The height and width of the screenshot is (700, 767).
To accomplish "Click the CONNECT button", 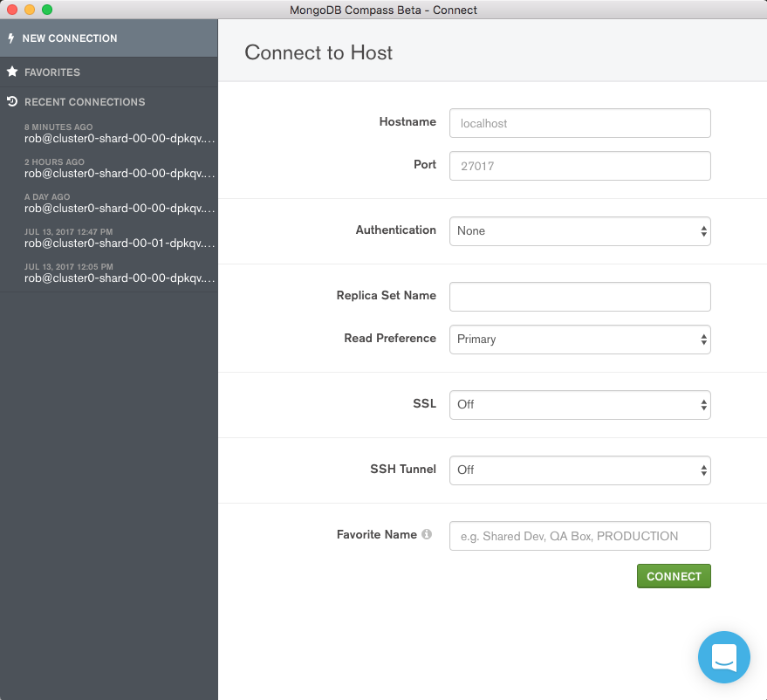I will pyautogui.click(x=673, y=575).
